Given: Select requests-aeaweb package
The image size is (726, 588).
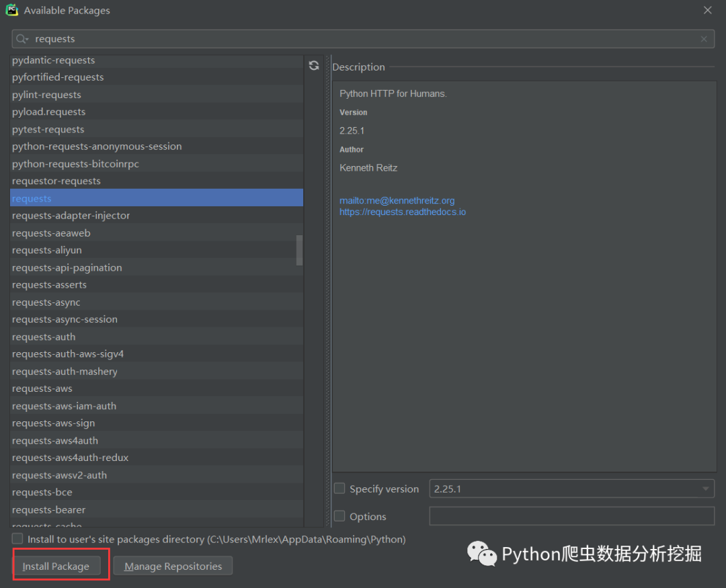Looking at the screenshot, I should pos(157,233).
